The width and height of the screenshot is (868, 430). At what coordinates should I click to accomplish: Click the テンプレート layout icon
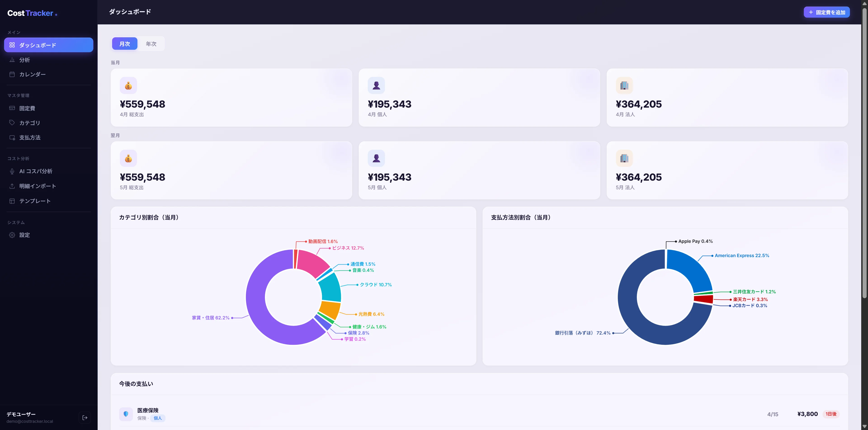tap(12, 201)
